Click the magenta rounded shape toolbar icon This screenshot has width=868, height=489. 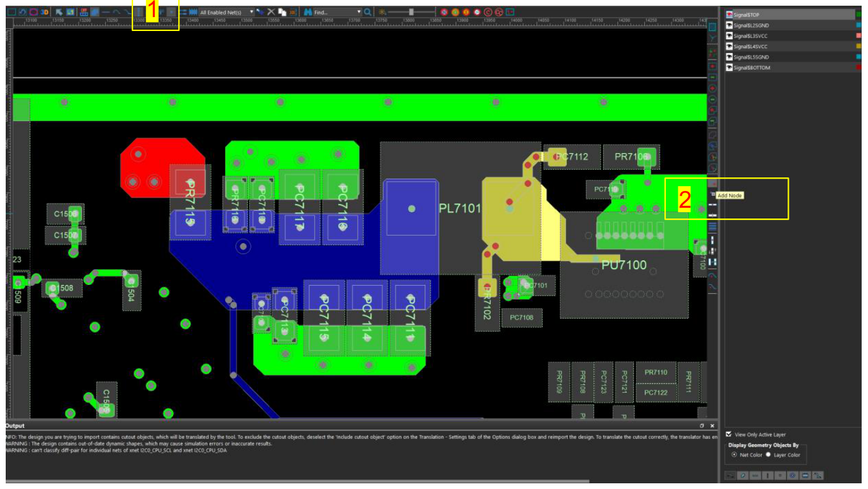click(x=34, y=12)
